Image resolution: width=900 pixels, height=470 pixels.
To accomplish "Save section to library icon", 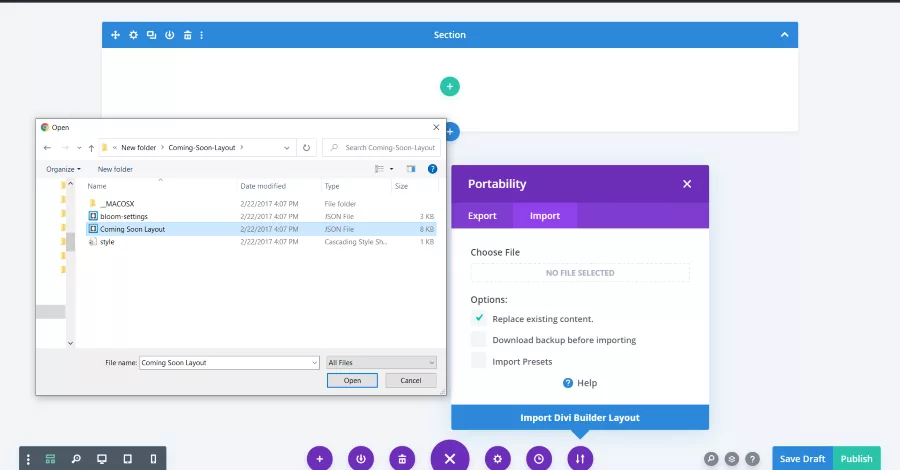I will click(169, 35).
